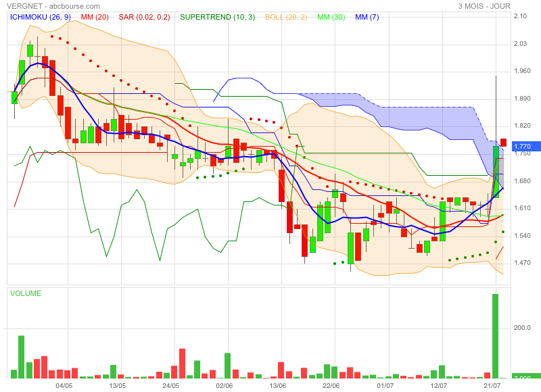541x392 pixels.
Task: Click the 13/05 date label
Action: [x=118, y=385]
